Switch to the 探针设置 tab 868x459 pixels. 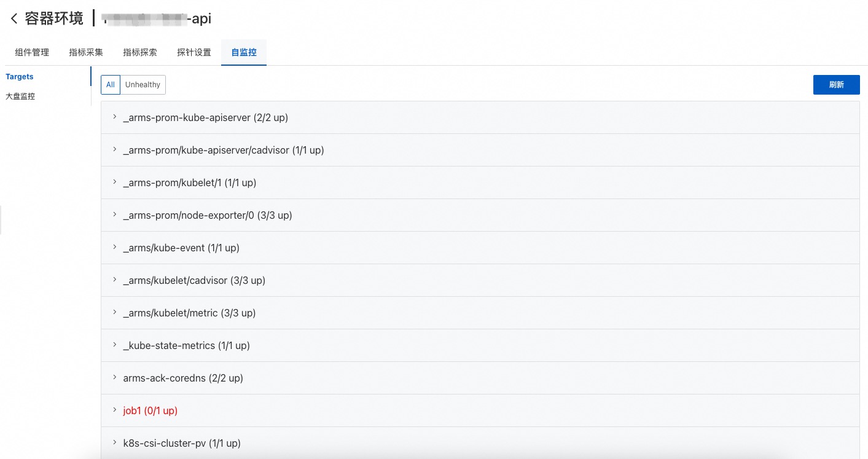click(x=194, y=52)
